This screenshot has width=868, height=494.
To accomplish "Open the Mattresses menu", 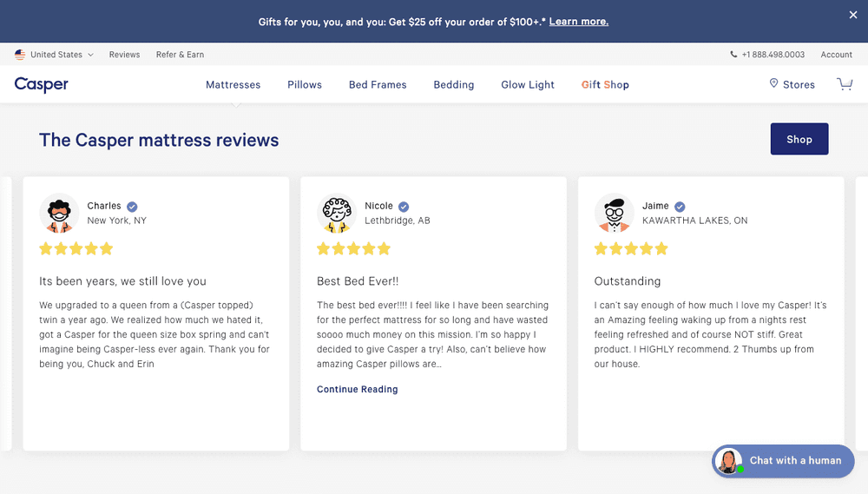I will coord(233,85).
